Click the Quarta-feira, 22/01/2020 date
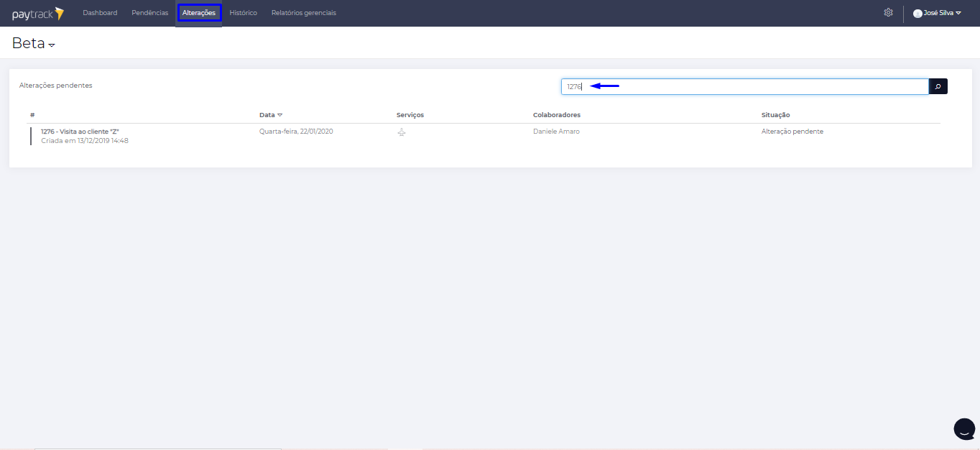980x450 pixels. pos(296,132)
